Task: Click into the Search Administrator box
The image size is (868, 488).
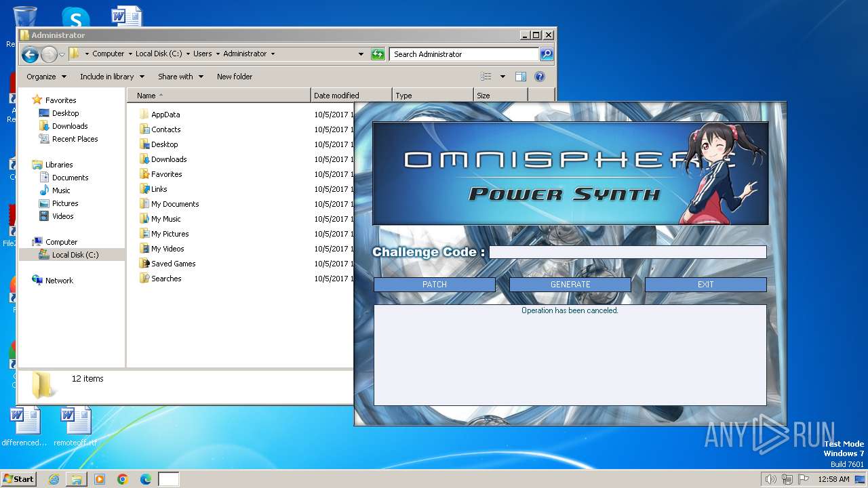Action: (x=465, y=54)
